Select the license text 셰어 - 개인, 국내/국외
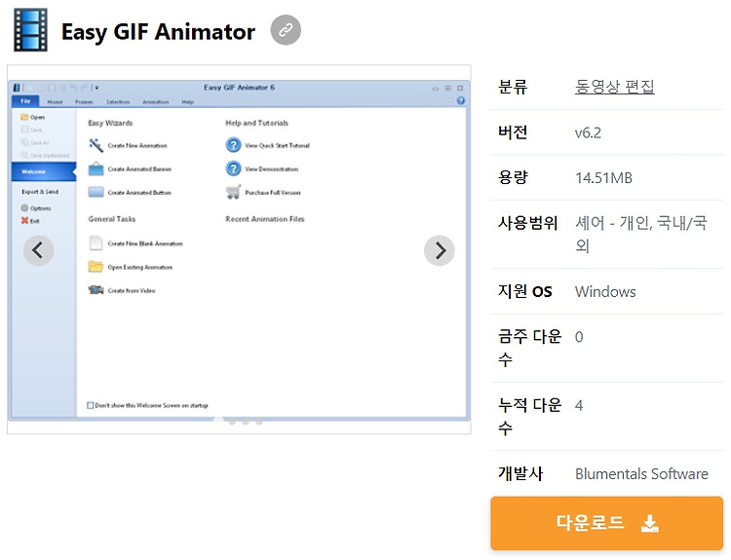The width and height of the screenshot is (731, 560). point(641,234)
